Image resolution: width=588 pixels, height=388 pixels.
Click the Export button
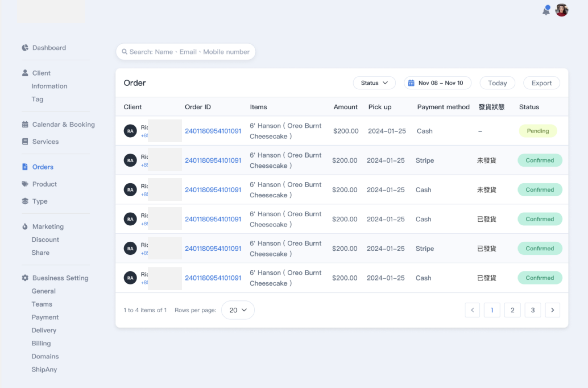(x=541, y=83)
